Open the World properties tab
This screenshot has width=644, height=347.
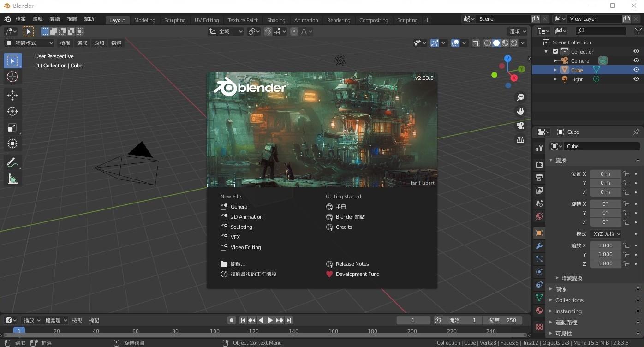[x=539, y=216]
